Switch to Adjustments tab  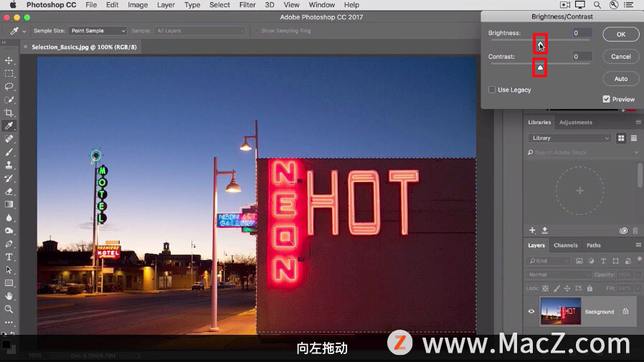pyautogui.click(x=575, y=123)
